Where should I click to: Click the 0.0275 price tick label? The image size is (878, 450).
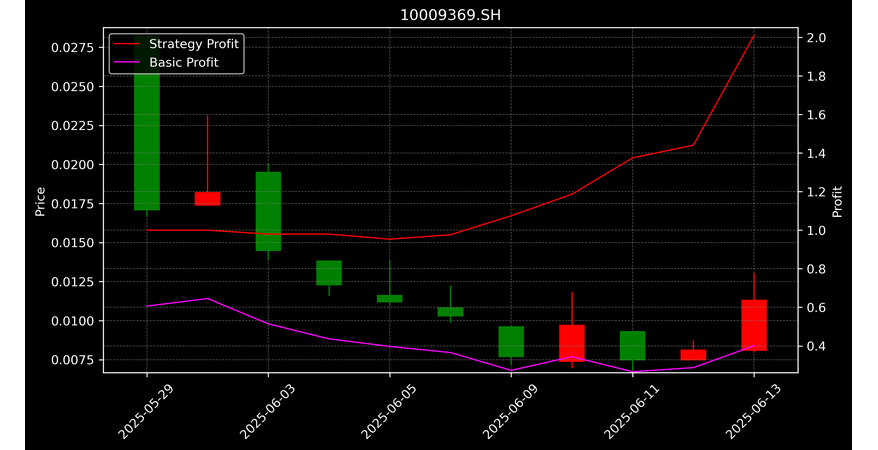click(x=73, y=48)
